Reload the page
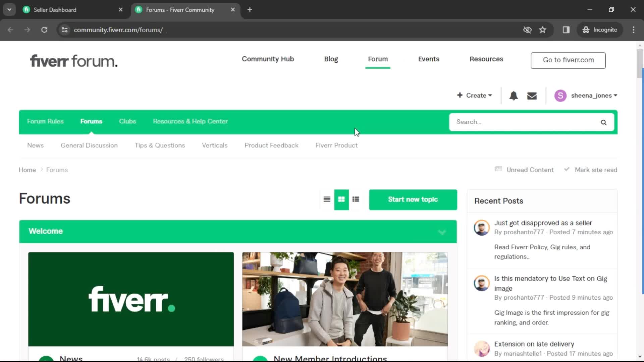The height and width of the screenshot is (362, 644). coord(44,30)
